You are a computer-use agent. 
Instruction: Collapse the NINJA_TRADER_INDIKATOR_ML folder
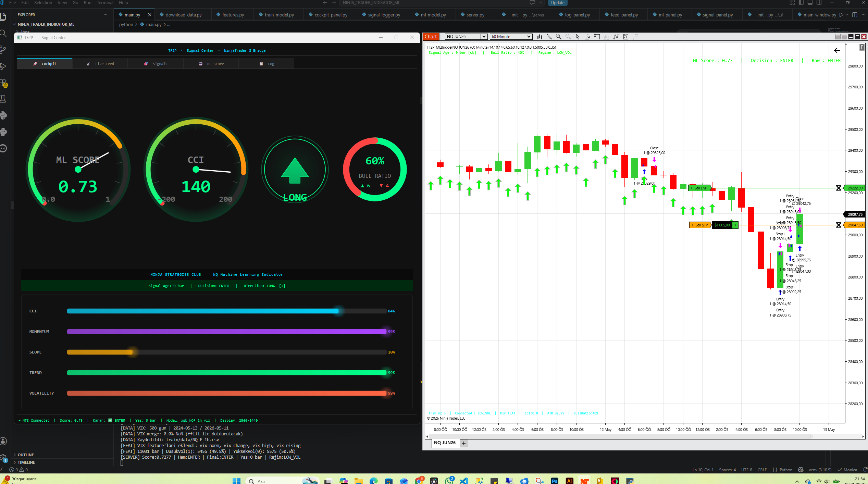coord(46,24)
